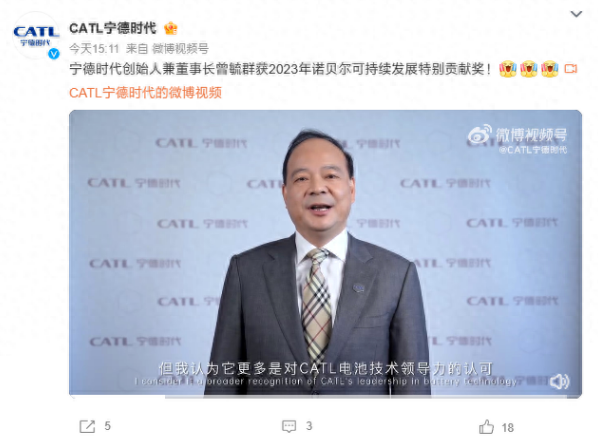Play the video thumbnail of the speaker
The height and width of the screenshot is (439, 598).
pos(325,254)
